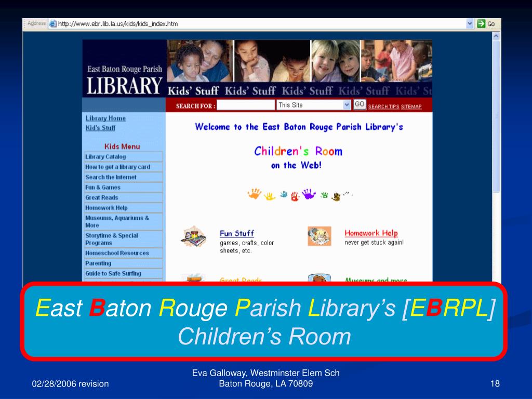Select Homeschool Resources menu item
The width and height of the screenshot is (532, 399).
[x=124, y=253]
